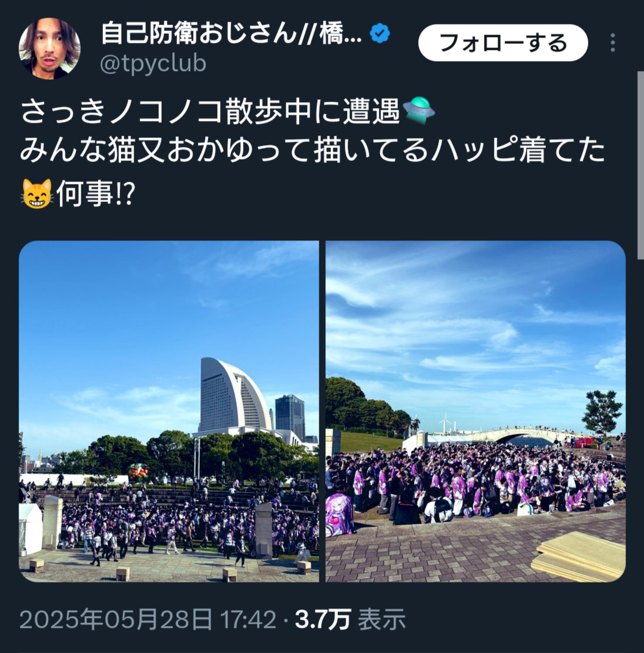The width and height of the screenshot is (644, 653).
Task: Tap the フォローする follow button
Action: [503, 43]
